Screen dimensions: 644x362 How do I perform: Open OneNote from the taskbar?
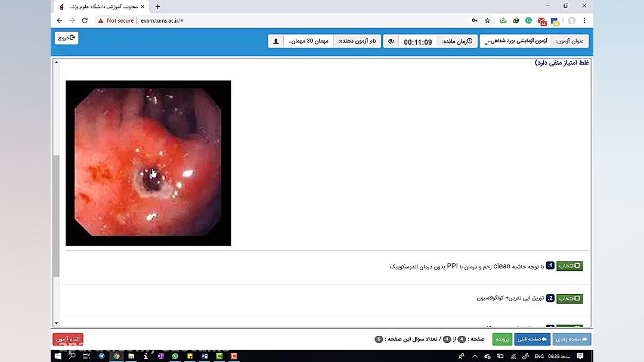point(160,356)
